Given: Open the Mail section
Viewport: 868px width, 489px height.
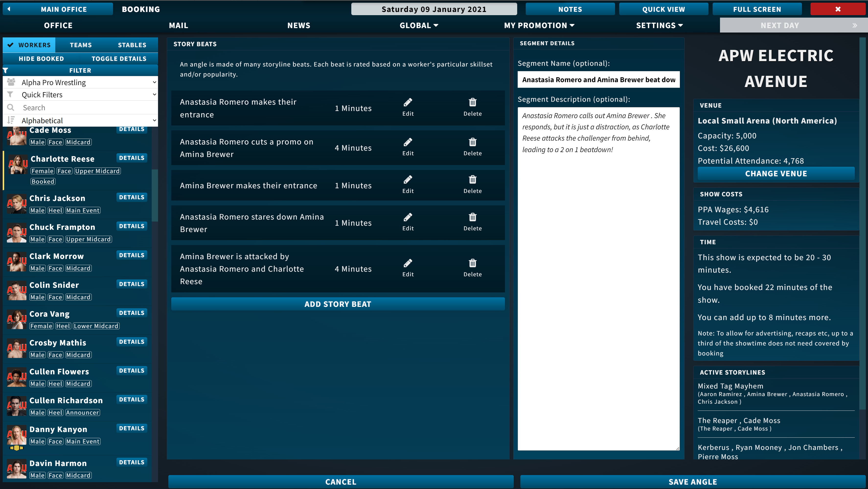Looking at the screenshot, I should pyautogui.click(x=178, y=25).
